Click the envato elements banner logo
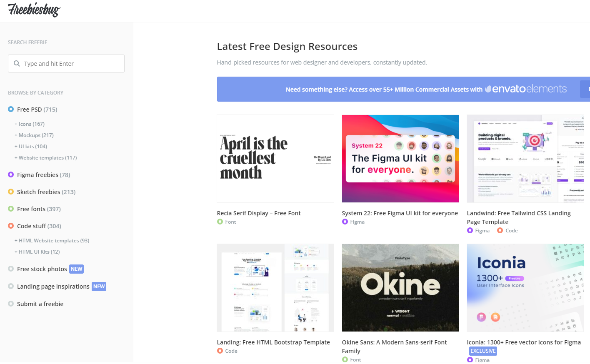 tap(526, 89)
